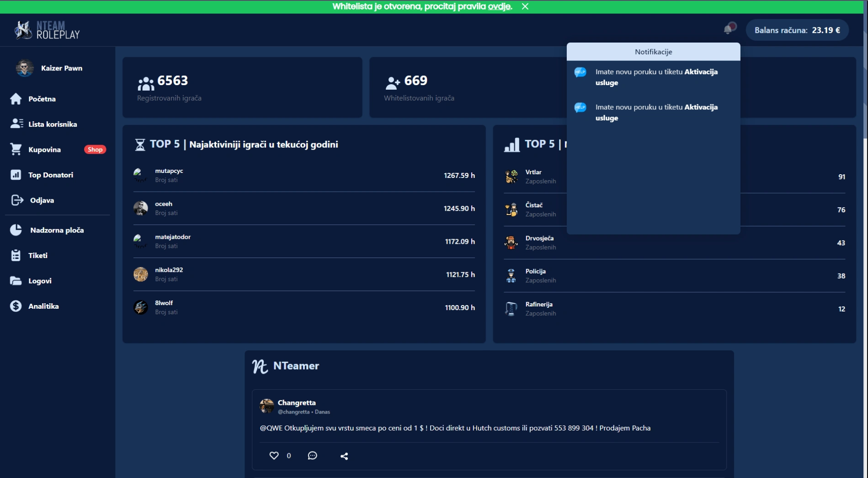The image size is (868, 478).
Task: Open Analitika section
Action: (x=43, y=306)
